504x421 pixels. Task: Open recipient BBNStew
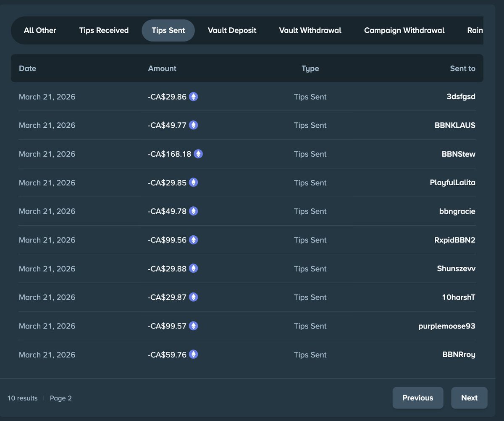click(x=459, y=154)
